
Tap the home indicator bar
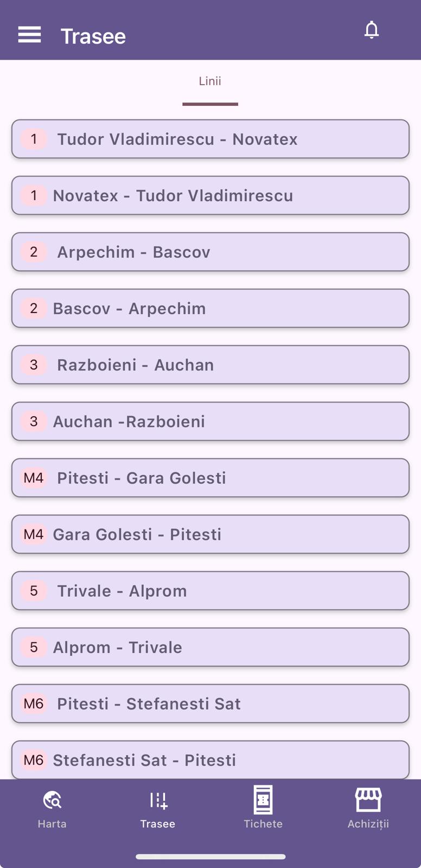coord(210,857)
